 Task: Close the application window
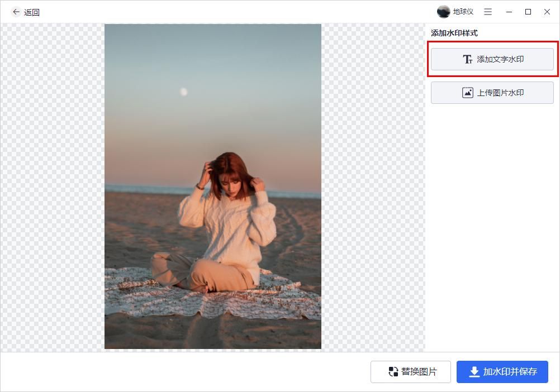(547, 12)
